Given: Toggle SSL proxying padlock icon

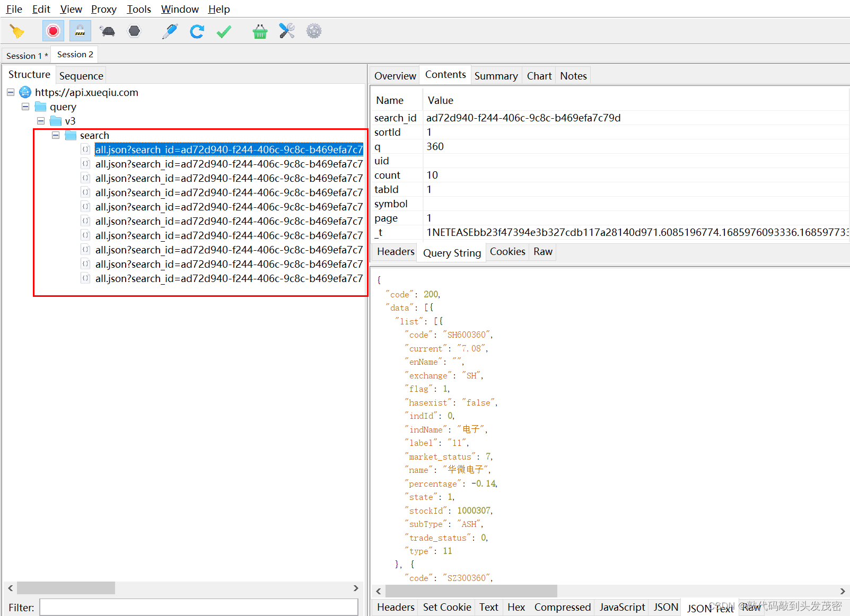Looking at the screenshot, I should (80, 31).
